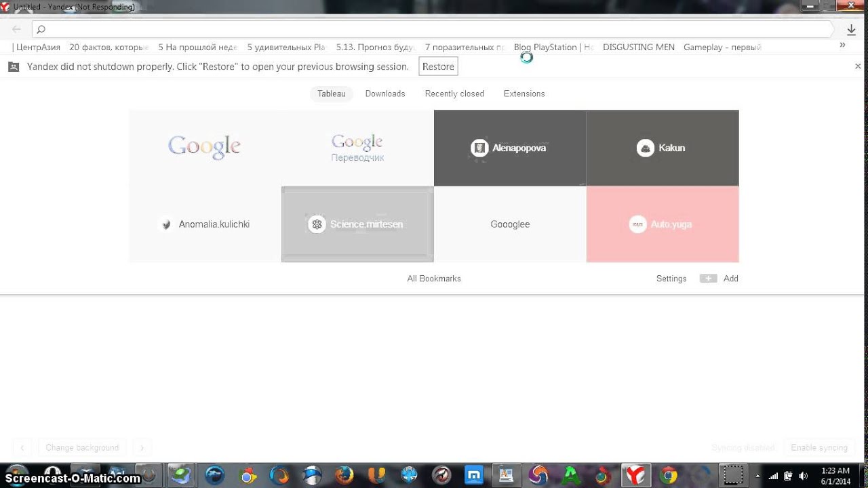Click the Yandex browser icon in taskbar
868x488 pixels.
(x=635, y=475)
